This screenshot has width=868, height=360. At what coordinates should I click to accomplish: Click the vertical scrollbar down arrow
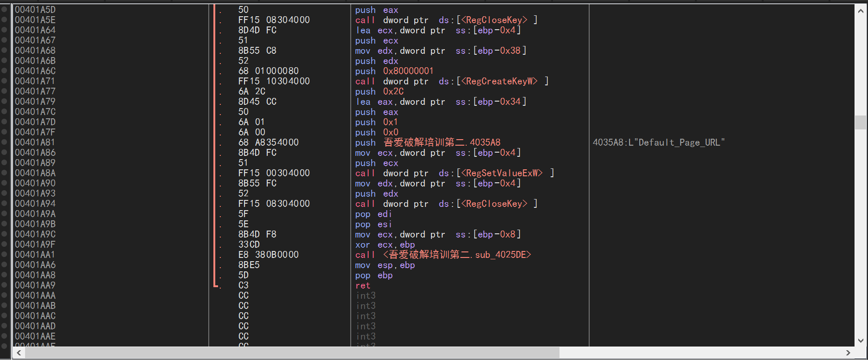pos(861,341)
